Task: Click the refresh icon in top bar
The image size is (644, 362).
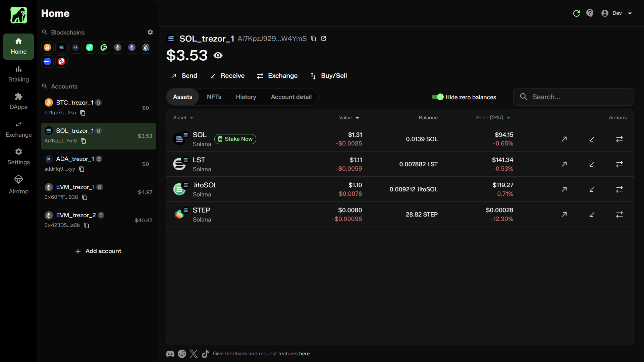Action: click(576, 13)
